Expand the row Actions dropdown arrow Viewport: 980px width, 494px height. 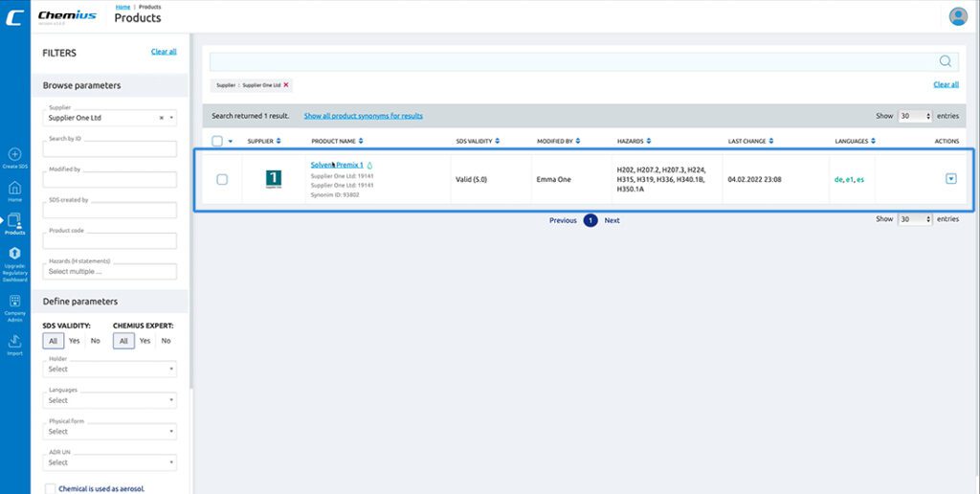950,178
